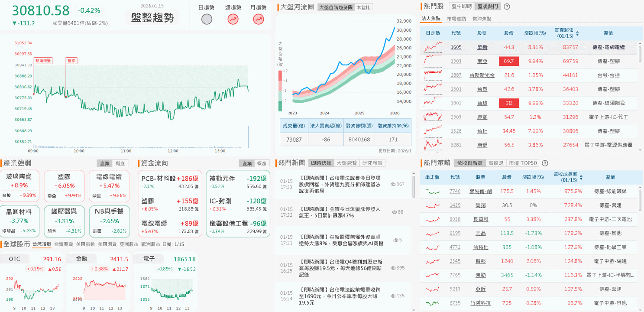Select 盤後熱門 hot stocks tab
Screen dimensions: 644x312
pyautogui.click(x=487, y=6)
